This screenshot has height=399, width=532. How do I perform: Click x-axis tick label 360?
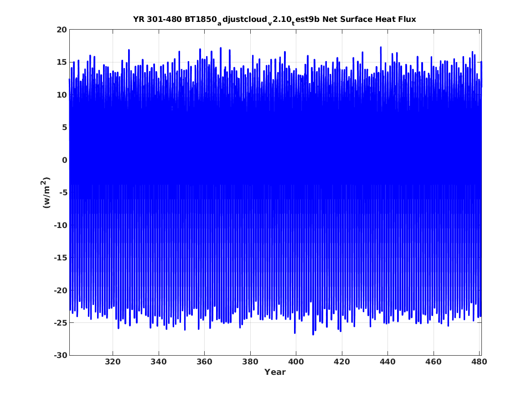point(204,362)
